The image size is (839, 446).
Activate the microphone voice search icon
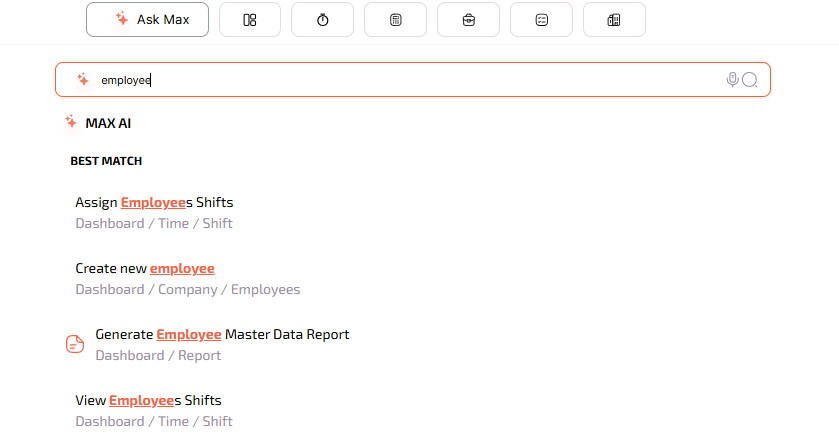[732, 80]
